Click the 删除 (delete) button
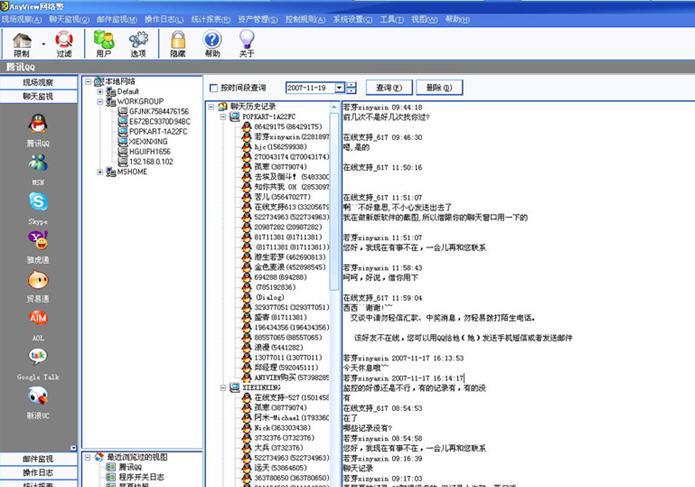This screenshot has width=695, height=487. click(x=439, y=88)
